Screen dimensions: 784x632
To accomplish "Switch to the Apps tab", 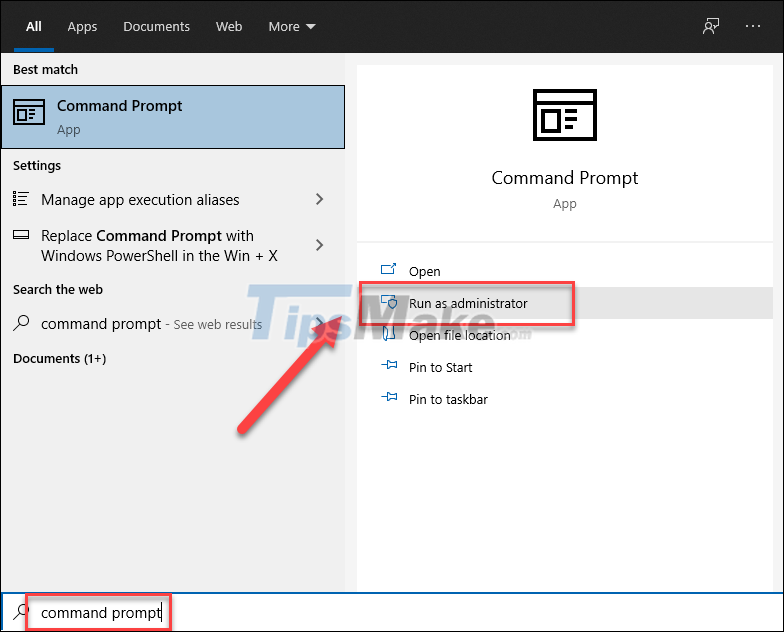I will point(82,26).
